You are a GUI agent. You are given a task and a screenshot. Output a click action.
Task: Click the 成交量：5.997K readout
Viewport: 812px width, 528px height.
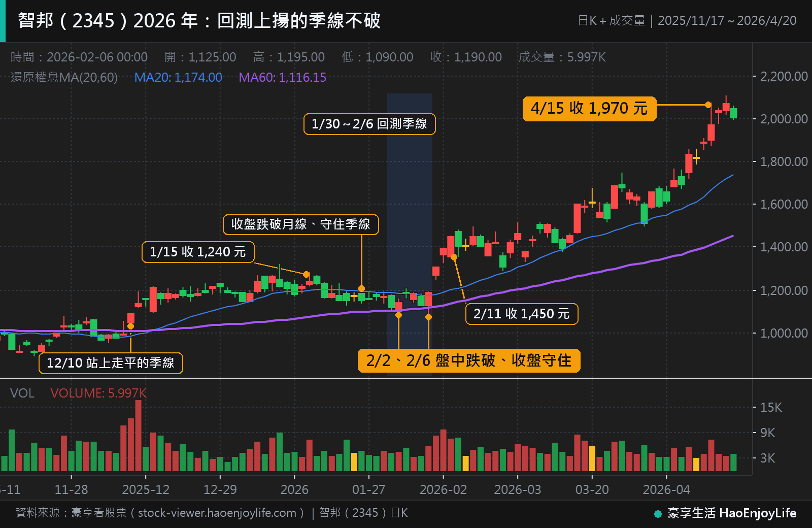click(562, 57)
